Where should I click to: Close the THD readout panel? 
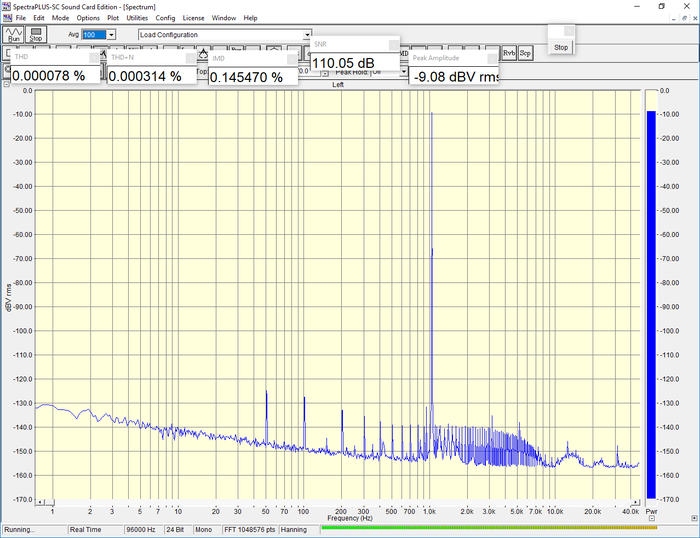tap(93, 58)
